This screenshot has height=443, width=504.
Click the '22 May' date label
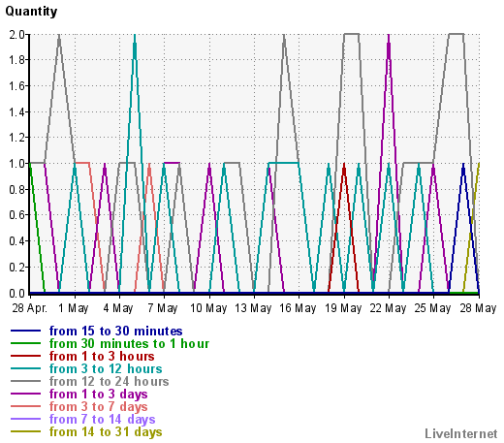tap(388, 308)
